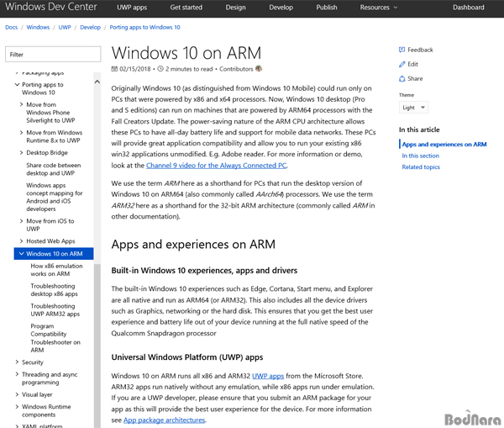The width and height of the screenshot is (504, 428).
Task: Click the Filter input field
Action: [x=53, y=55]
